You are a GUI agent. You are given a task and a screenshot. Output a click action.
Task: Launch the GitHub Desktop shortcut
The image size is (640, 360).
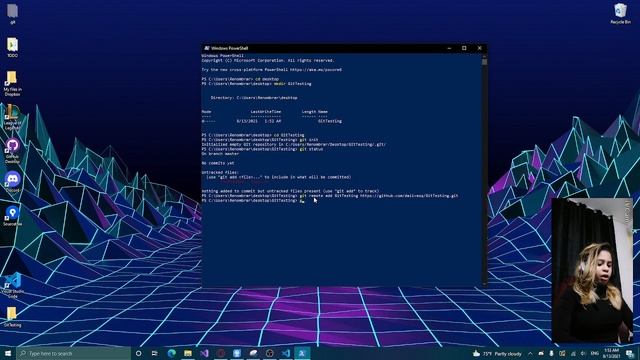[12, 151]
